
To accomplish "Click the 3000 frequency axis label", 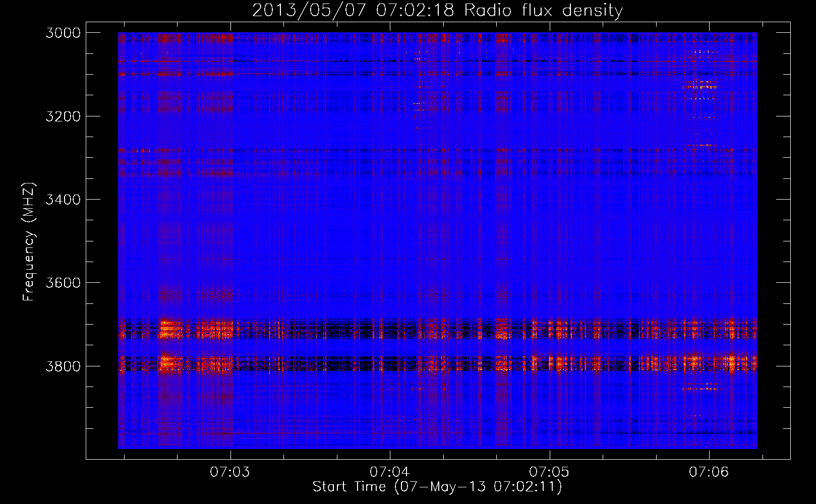I will coord(63,33).
